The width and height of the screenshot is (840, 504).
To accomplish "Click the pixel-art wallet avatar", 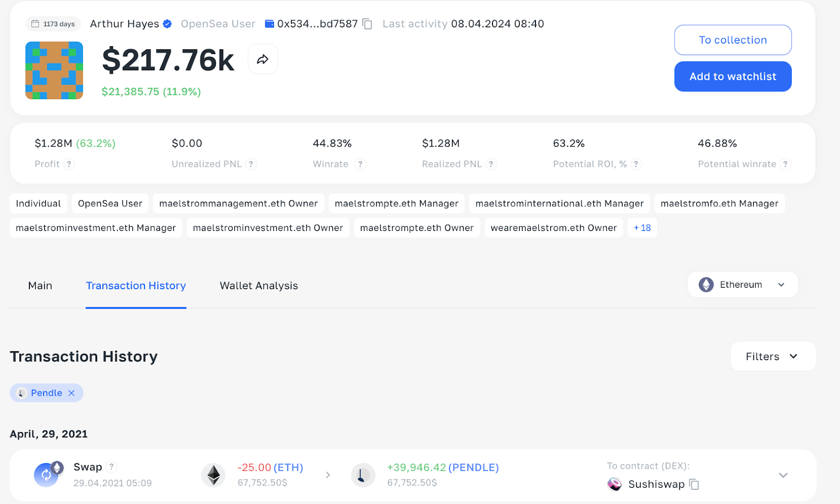I will 54,70.
